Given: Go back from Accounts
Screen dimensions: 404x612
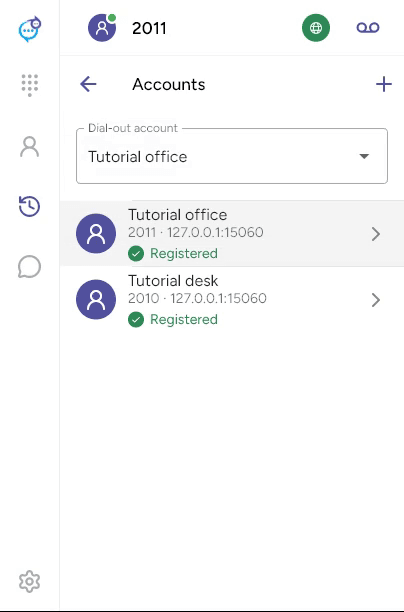Looking at the screenshot, I should pos(88,84).
